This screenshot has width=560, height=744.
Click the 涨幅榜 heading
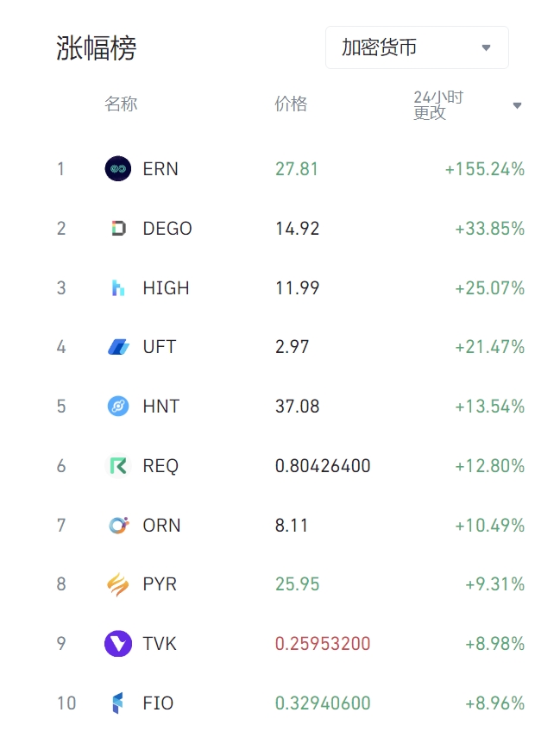[97, 48]
